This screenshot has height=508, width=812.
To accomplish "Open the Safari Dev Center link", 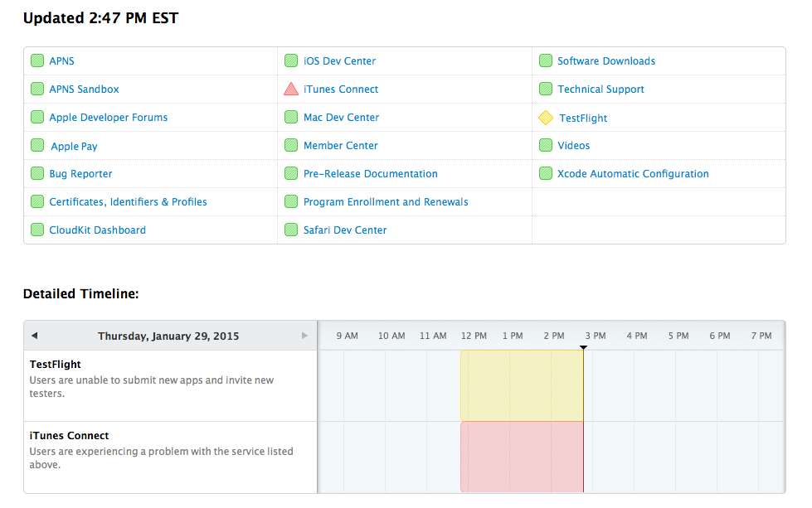I will (345, 230).
